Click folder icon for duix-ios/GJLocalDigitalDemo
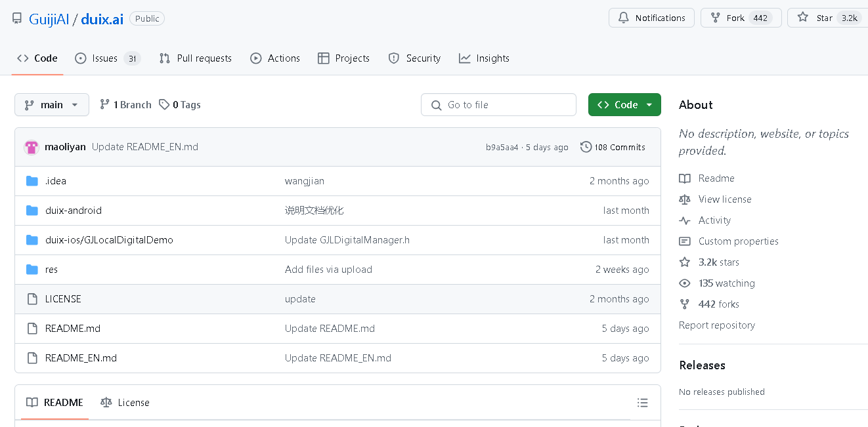The width and height of the screenshot is (868, 427). 32,240
